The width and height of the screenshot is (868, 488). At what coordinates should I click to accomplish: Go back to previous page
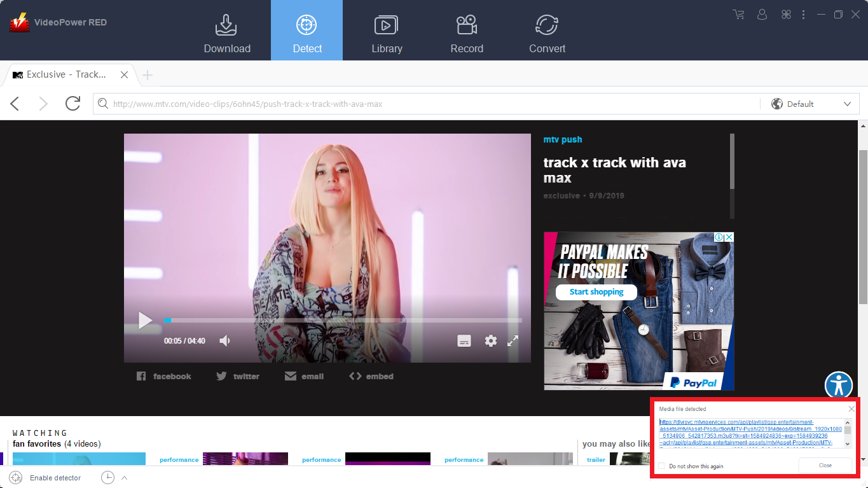pyautogui.click(x=15, y=104)
